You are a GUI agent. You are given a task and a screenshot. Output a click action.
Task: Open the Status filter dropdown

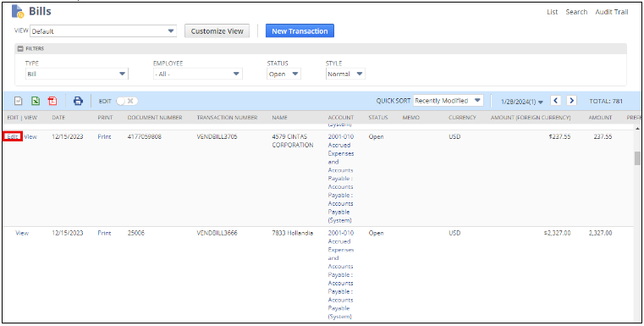[x=283, y=74]
